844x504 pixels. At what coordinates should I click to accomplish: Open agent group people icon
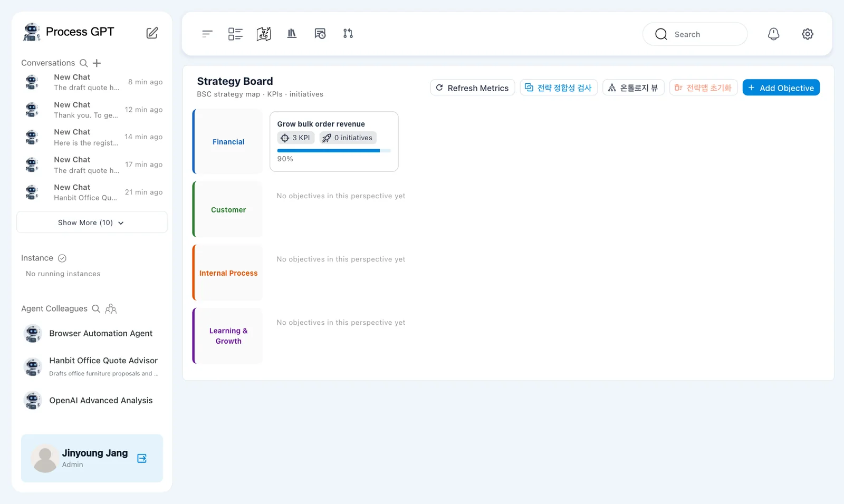[x=111, y=308]
